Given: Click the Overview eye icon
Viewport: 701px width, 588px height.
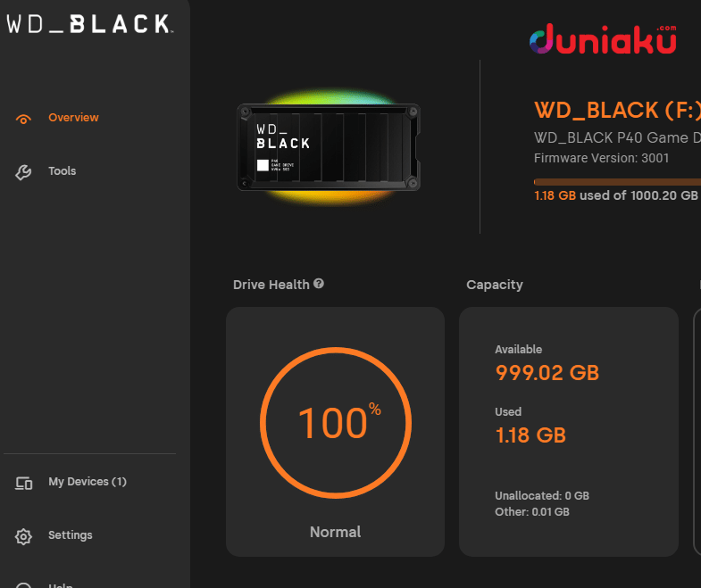Looking at the screenshot, I should [x=24, y=119].
